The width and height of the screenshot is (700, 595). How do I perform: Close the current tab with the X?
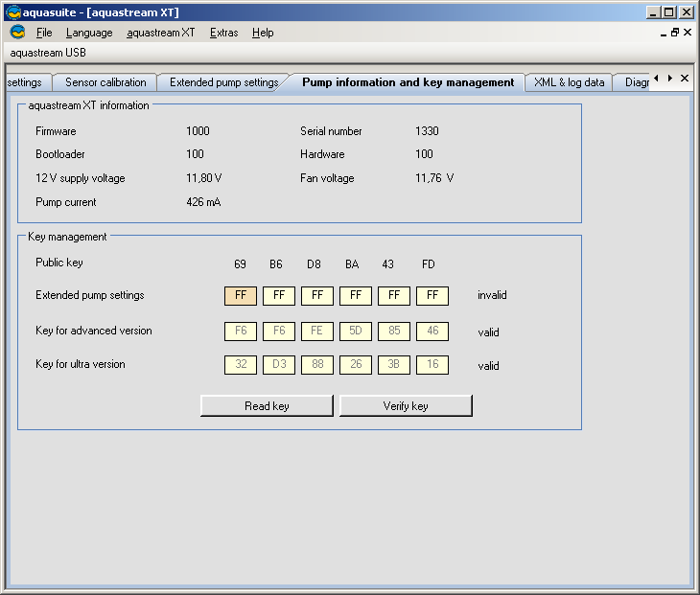[685, 78]
